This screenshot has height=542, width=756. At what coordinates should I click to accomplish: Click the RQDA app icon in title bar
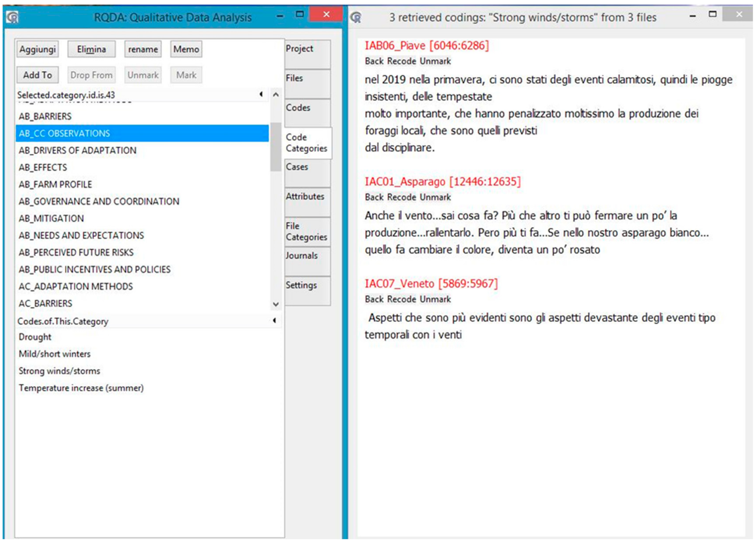coord(12,17)
